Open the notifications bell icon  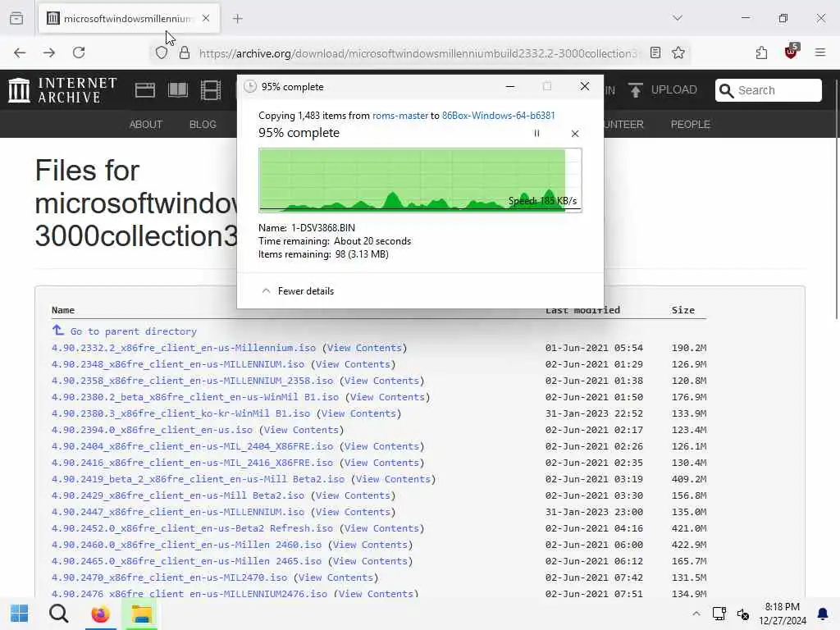tap(823, 614)
